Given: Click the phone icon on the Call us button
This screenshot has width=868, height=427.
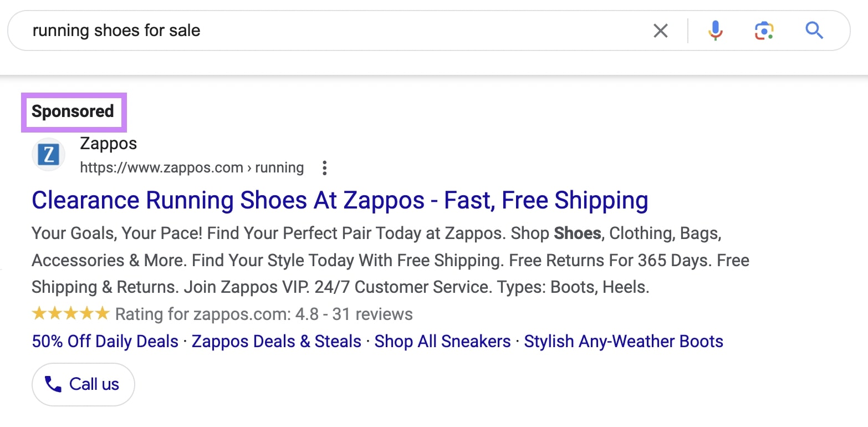Looking at the screenshot, I should tap(53, 384).
